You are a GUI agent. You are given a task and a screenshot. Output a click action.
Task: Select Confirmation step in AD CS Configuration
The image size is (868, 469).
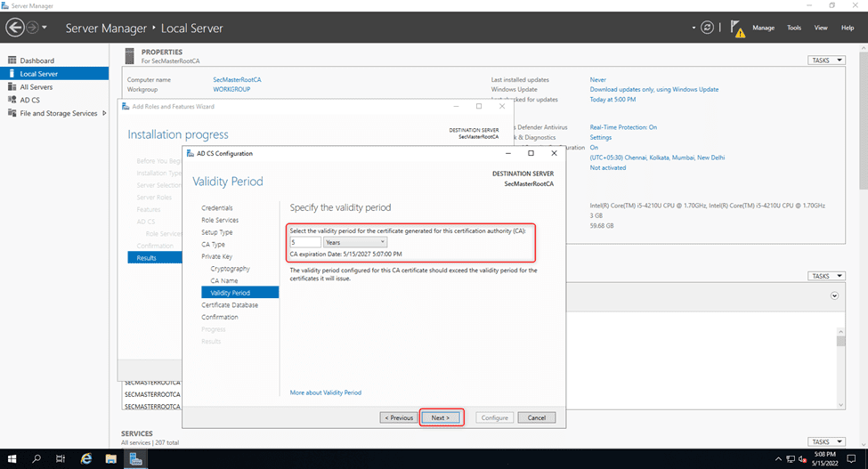[x=220, y=318]
